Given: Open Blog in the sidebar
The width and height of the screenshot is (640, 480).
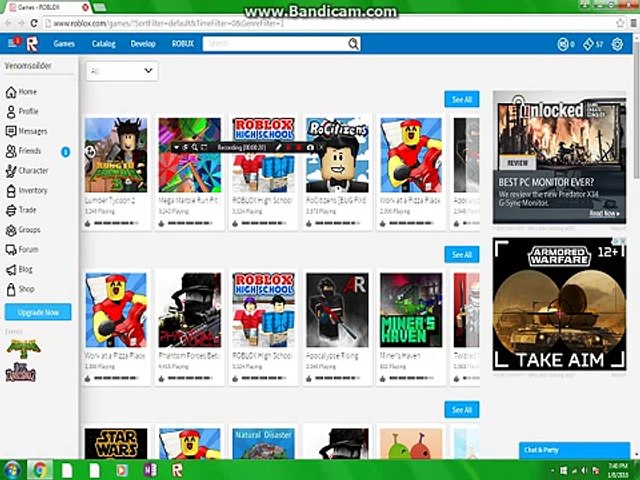Looking at the screenshot, I should [x=19, y=269].
